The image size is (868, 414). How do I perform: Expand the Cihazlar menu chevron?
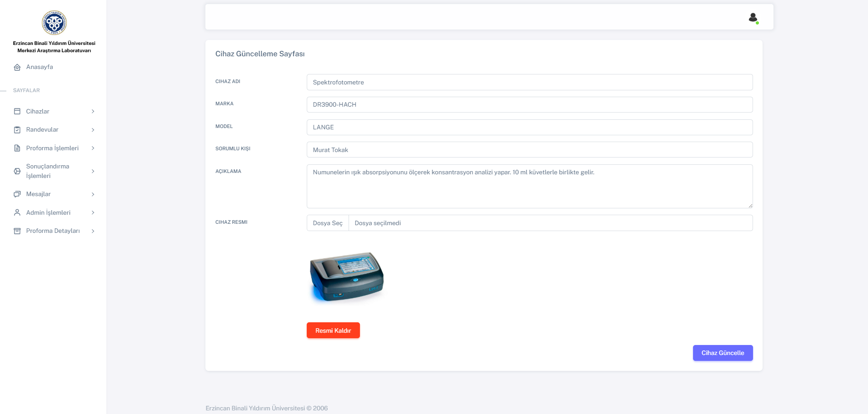point(93,111)
